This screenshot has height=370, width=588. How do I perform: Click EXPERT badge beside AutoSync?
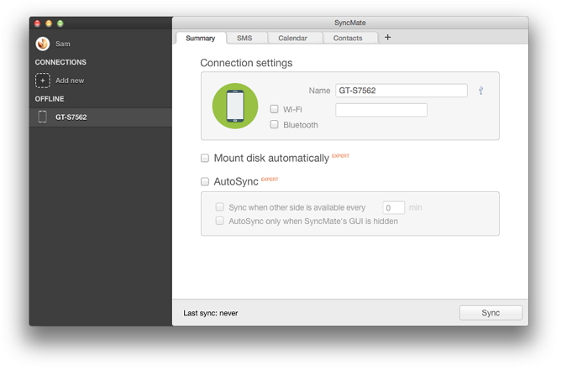click(270, 180)
